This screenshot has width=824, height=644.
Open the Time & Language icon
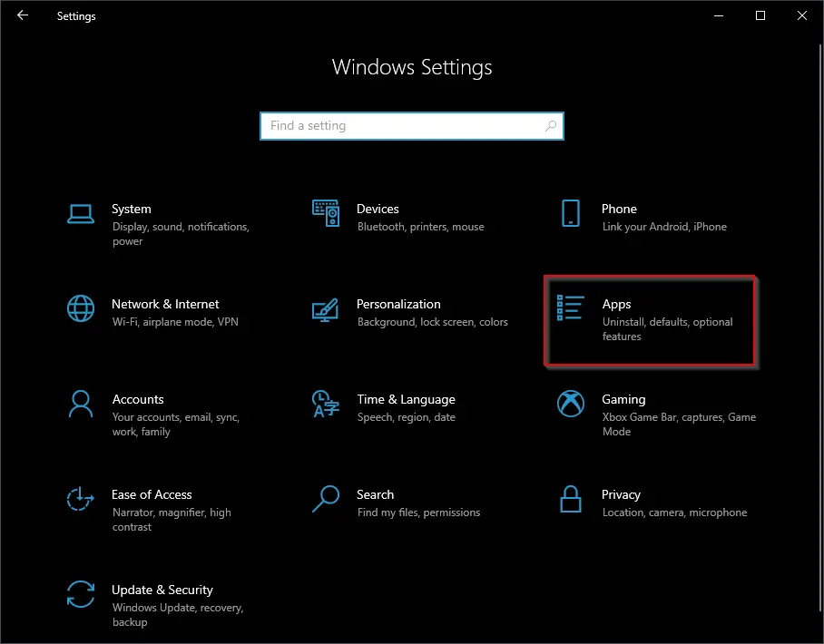(325, 404)
